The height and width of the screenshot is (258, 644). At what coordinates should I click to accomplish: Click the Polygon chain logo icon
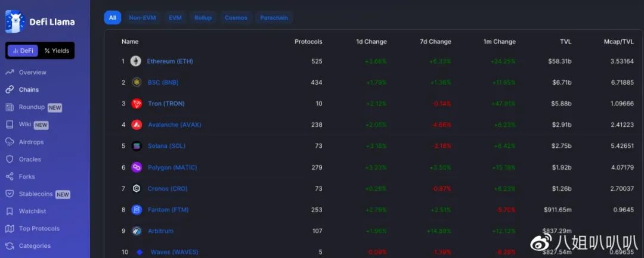click(x=137, y=167)
